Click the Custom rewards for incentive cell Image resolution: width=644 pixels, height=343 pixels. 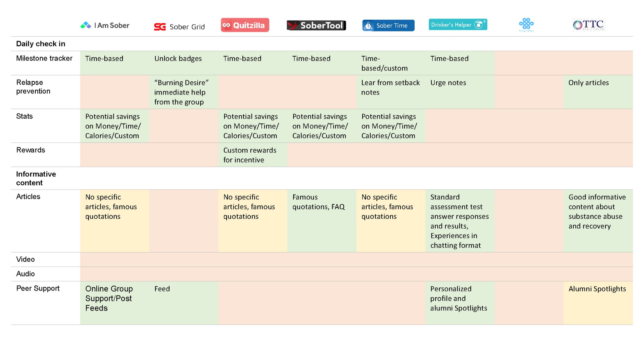253,155
